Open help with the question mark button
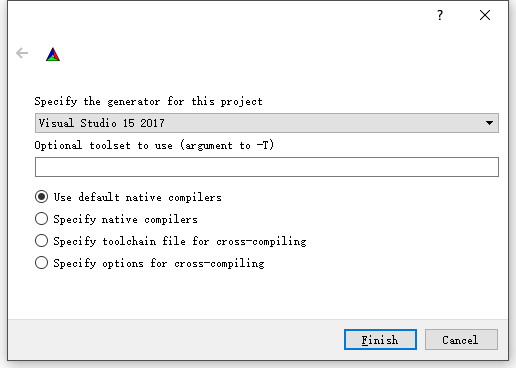 (x=440, y=15)
